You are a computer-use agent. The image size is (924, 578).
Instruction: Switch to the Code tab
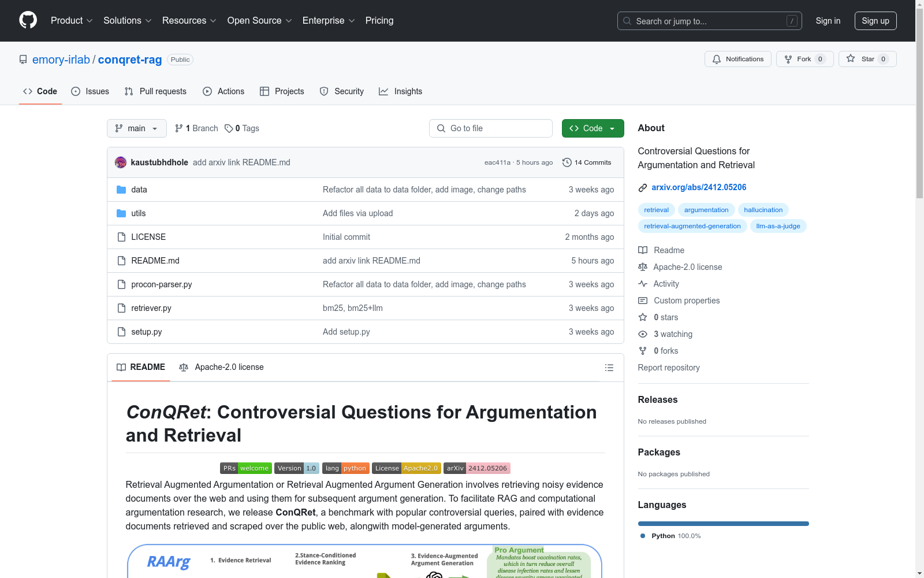[x=40, y=91]
